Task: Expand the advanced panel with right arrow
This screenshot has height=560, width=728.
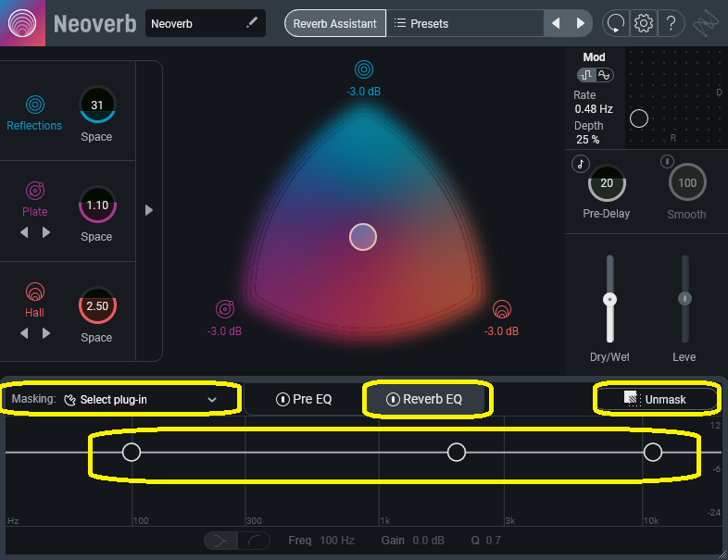Action: point(149,210)
